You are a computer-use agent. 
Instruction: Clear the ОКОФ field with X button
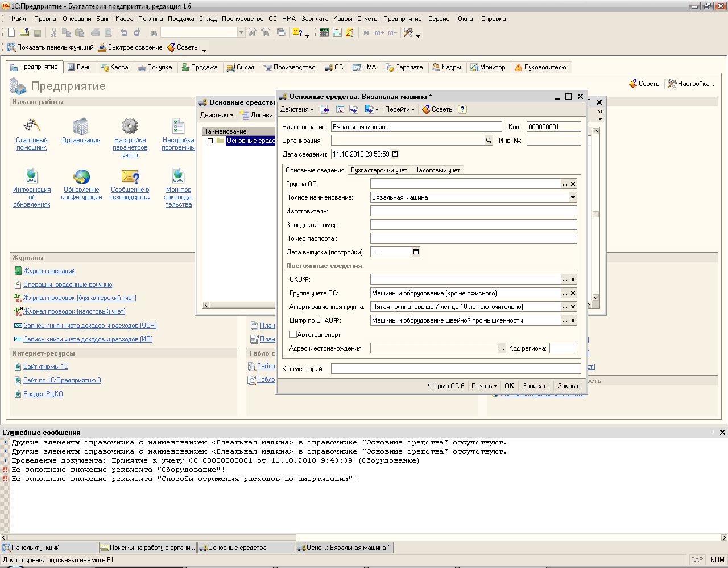573,279
